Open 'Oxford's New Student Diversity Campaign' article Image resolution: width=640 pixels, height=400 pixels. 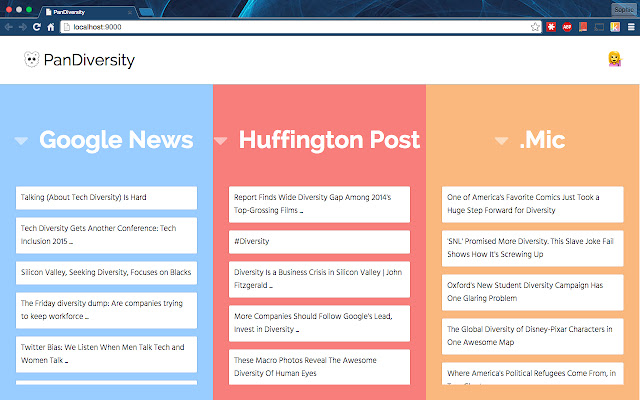click(x=533, y=292)
